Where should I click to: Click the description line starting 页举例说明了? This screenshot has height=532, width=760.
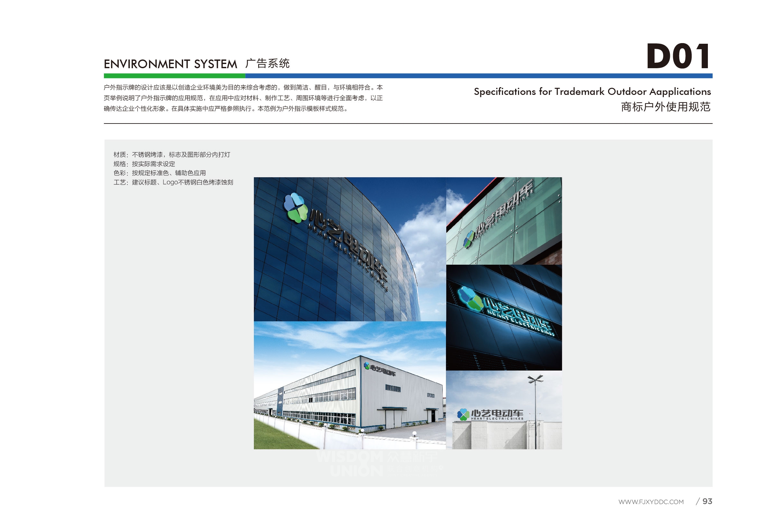pos(243,98)
